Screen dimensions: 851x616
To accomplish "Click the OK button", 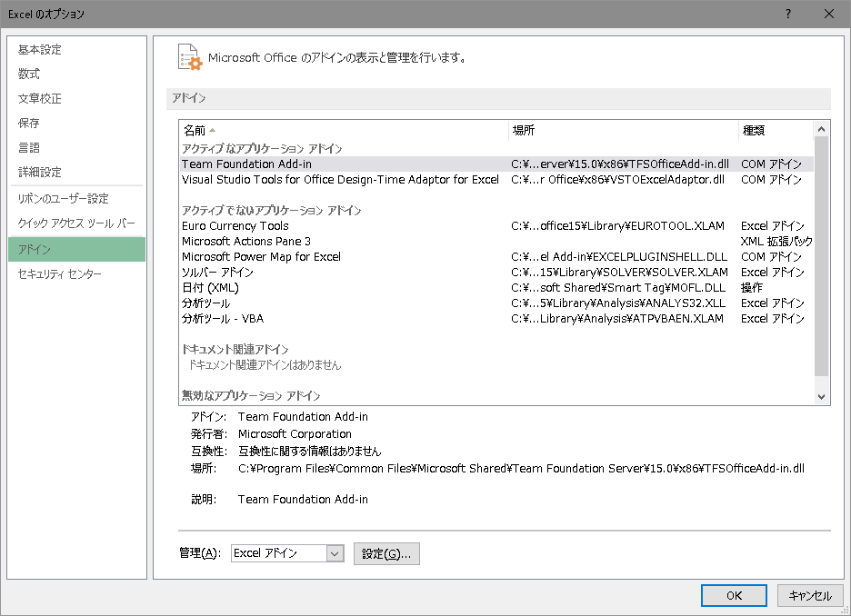I will point(734,595).
